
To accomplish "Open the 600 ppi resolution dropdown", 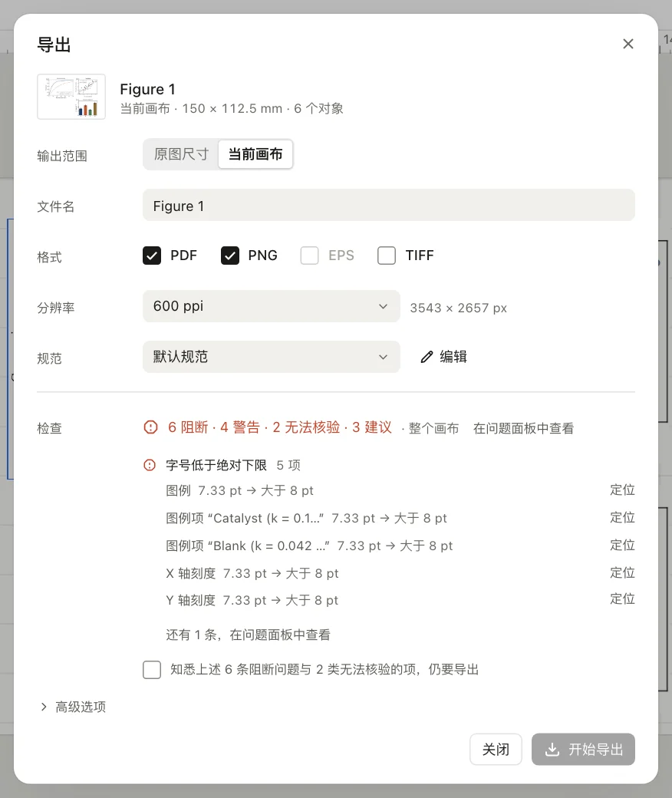I will pyautogui.click(x=271, y=306).
